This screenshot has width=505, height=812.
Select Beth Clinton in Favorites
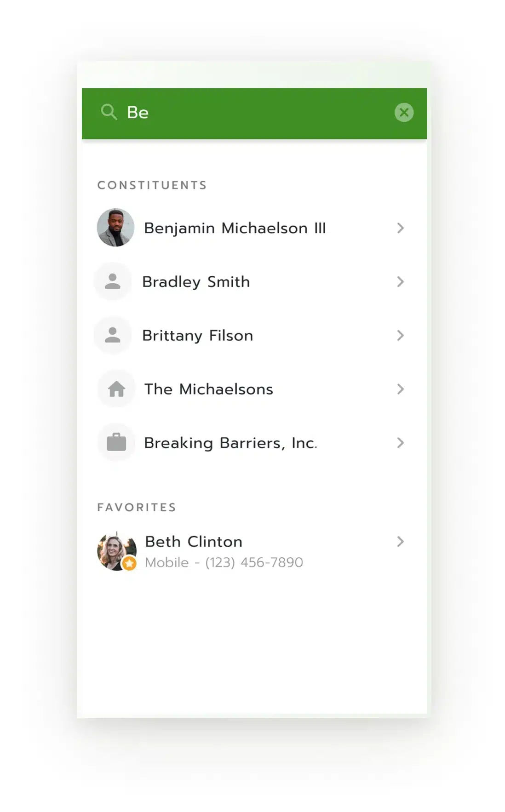(194, 542)
